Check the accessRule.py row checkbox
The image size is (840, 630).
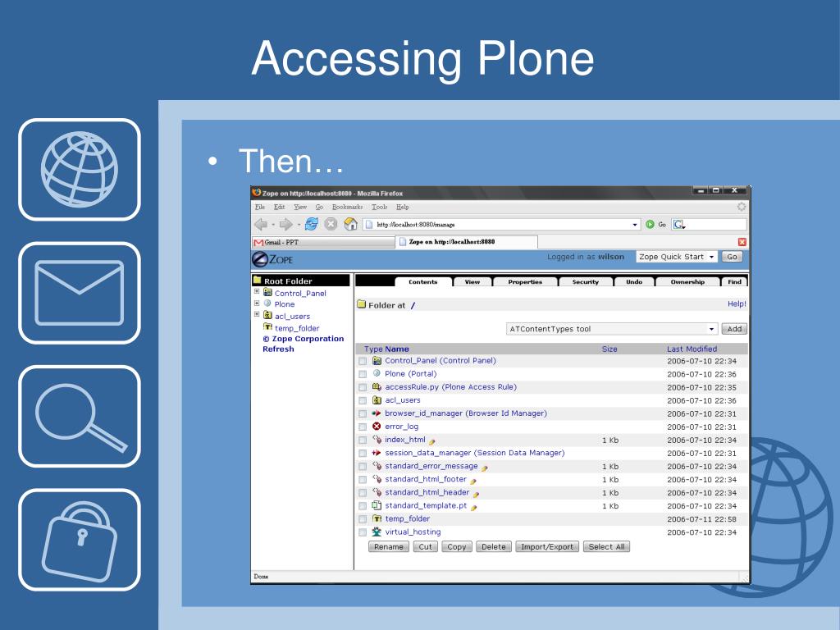(363, 387)
